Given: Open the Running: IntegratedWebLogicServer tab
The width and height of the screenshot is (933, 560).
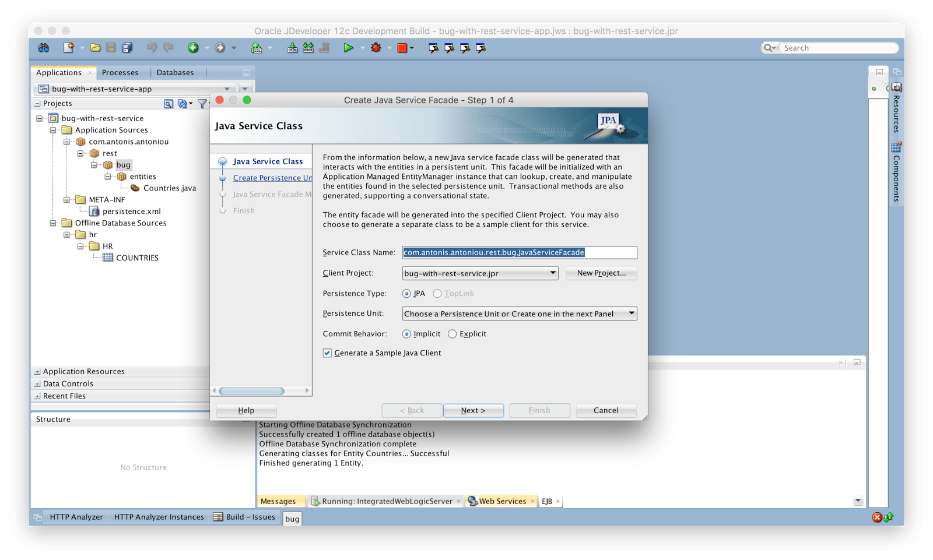Looking at the screenshot, I should pyautogui.click(x=387, y=501).
